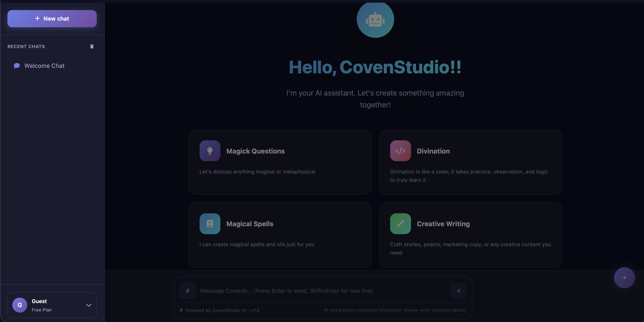Click the Guest Free Plan label
644x322 pixels.
[x=42, y=310]
